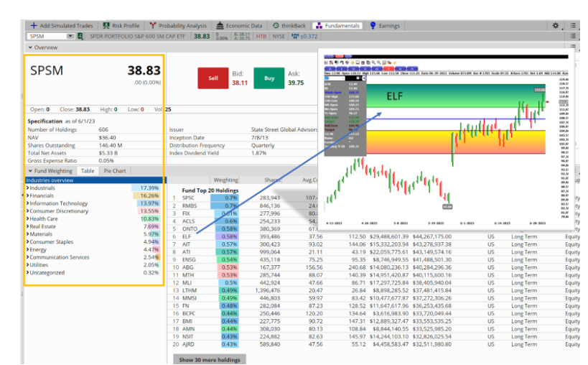Screen dimensions: 588x365
Task: Open the Risk Profile tab
Action: click(121, 26)
